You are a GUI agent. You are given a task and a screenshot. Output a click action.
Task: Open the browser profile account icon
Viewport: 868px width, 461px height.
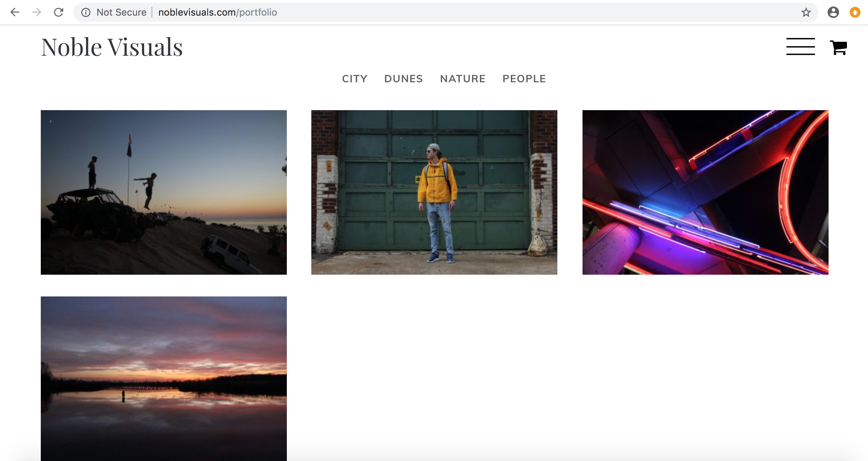tap(833, 12)
